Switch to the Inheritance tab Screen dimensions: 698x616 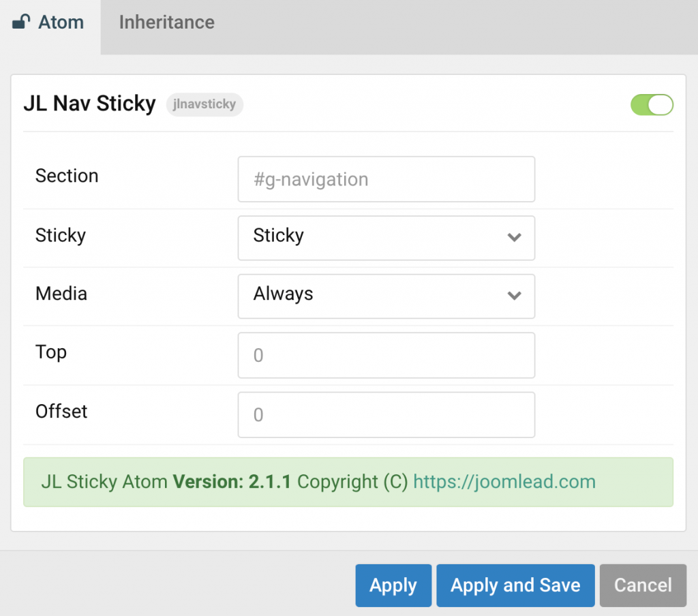166,22
